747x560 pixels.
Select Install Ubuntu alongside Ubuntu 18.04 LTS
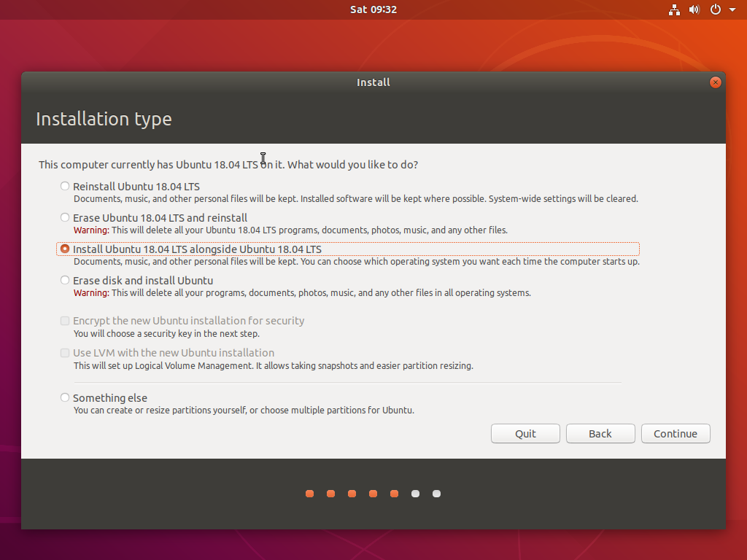[x=65, y=249]
